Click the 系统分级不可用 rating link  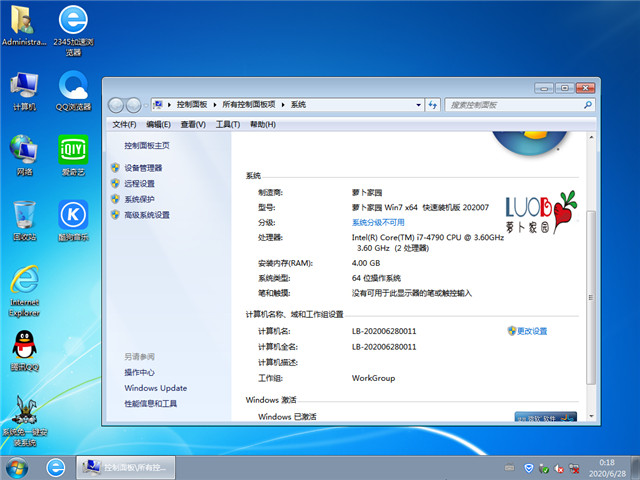click(x=378, y=222)
